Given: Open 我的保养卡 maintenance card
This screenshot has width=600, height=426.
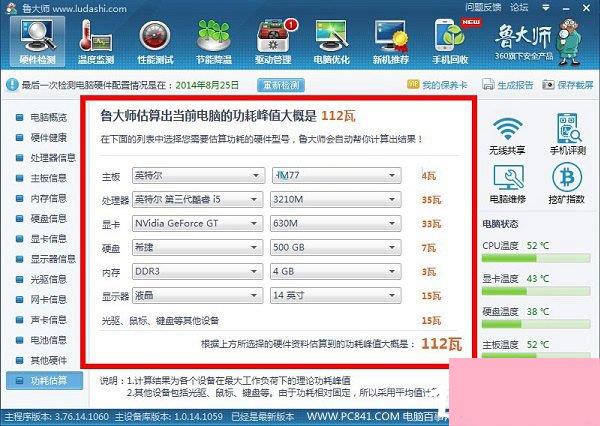Looking at the screenshot, I should pos(437,85).
